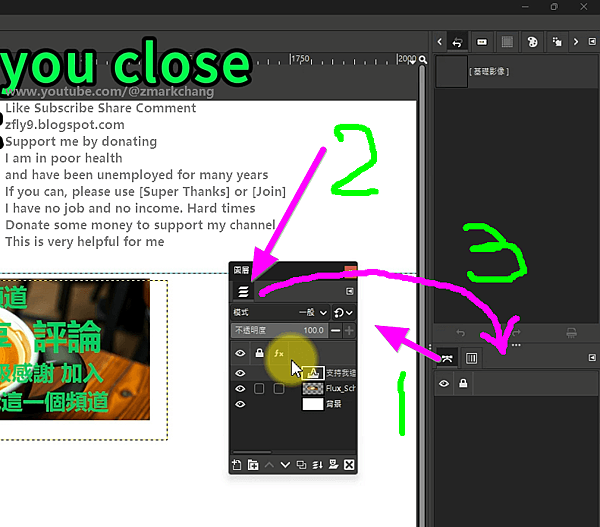
Task: Click the canvas vertical scrollbar
Action: pyautogui.click(x=422, y=295)
